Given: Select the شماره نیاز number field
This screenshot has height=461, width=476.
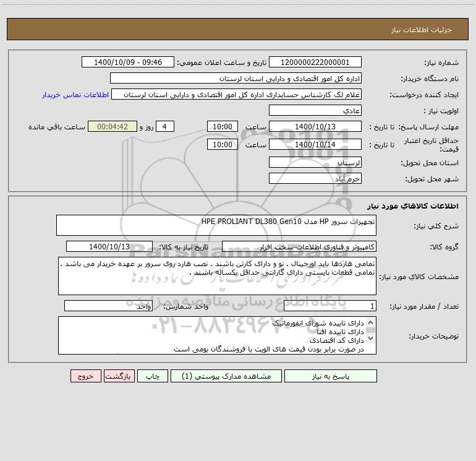Looking at the screenshot, I should 315,62.
